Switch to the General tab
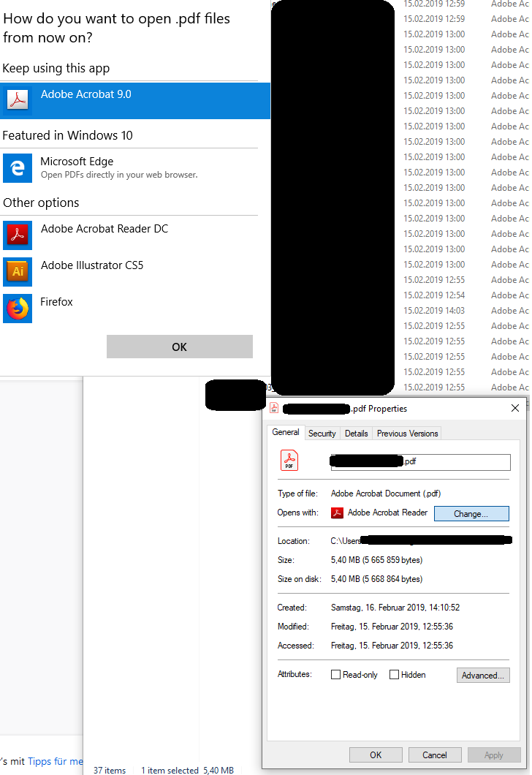Image resolution: width=532 pixels, height=775 pixels. 286,432
